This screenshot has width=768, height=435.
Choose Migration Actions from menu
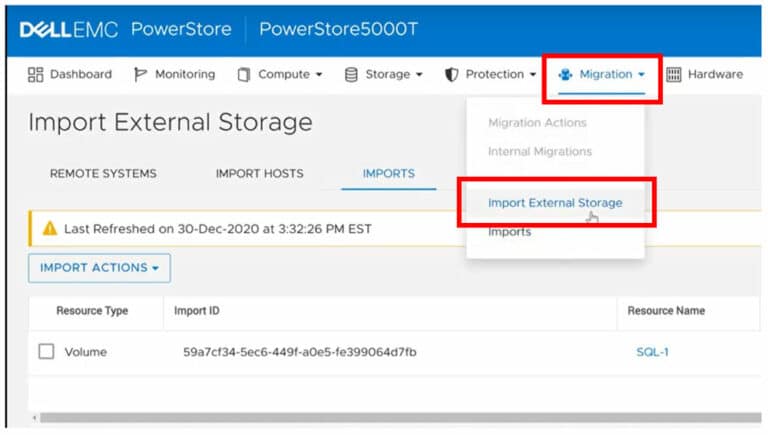(537, 122)
